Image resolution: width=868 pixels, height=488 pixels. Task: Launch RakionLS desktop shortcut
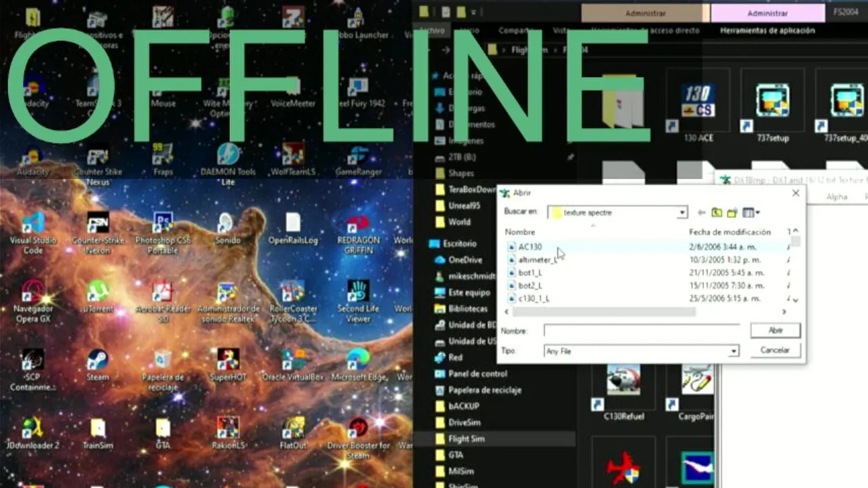[228, 432]
